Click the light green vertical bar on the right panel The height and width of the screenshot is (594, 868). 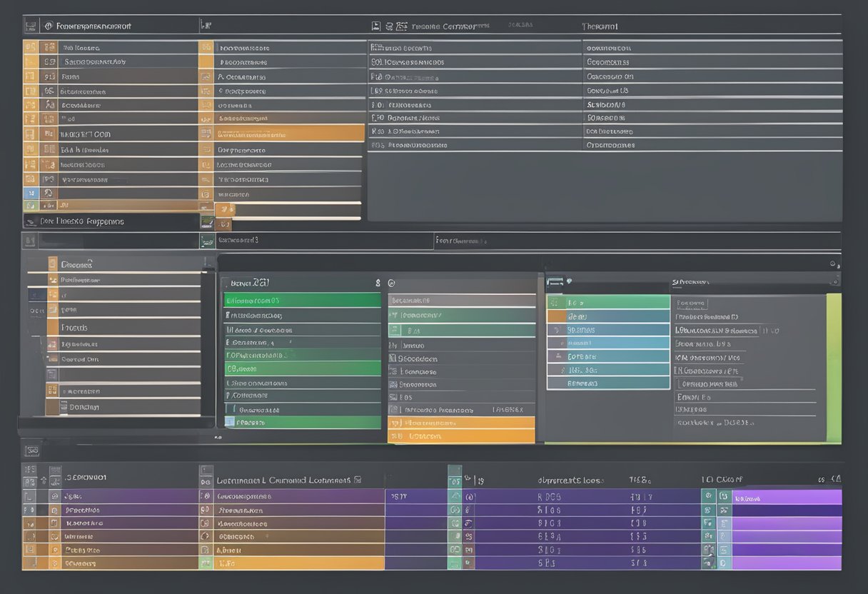(833, 368)
